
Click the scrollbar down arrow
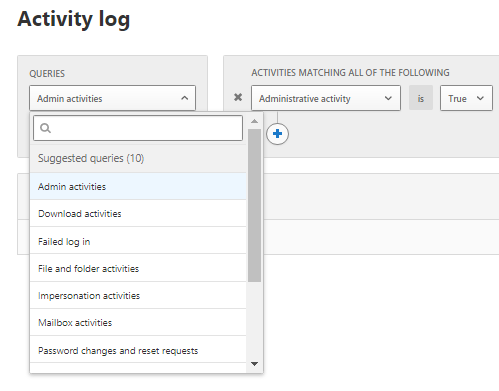coord(254,364)
